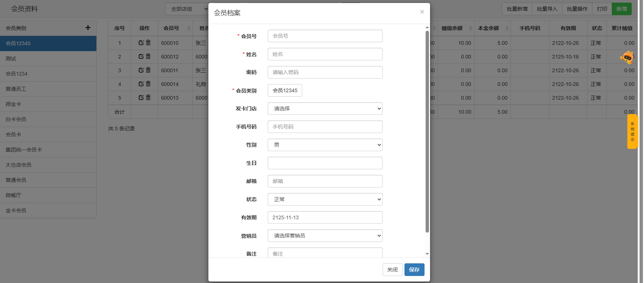Click the edit icon for member 600010
Viewport: 644px width, 283px height.
click(x=141, y=43)
